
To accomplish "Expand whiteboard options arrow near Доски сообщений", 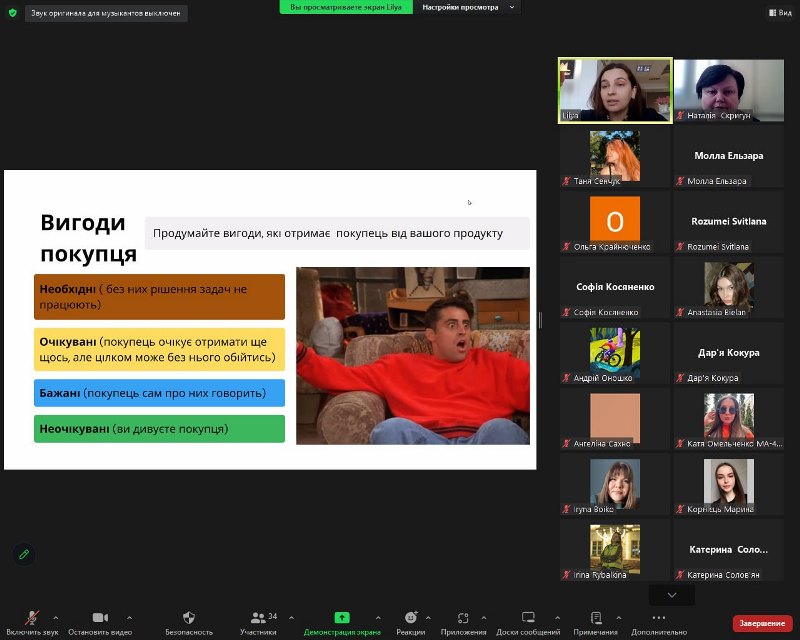I will 557,618.
